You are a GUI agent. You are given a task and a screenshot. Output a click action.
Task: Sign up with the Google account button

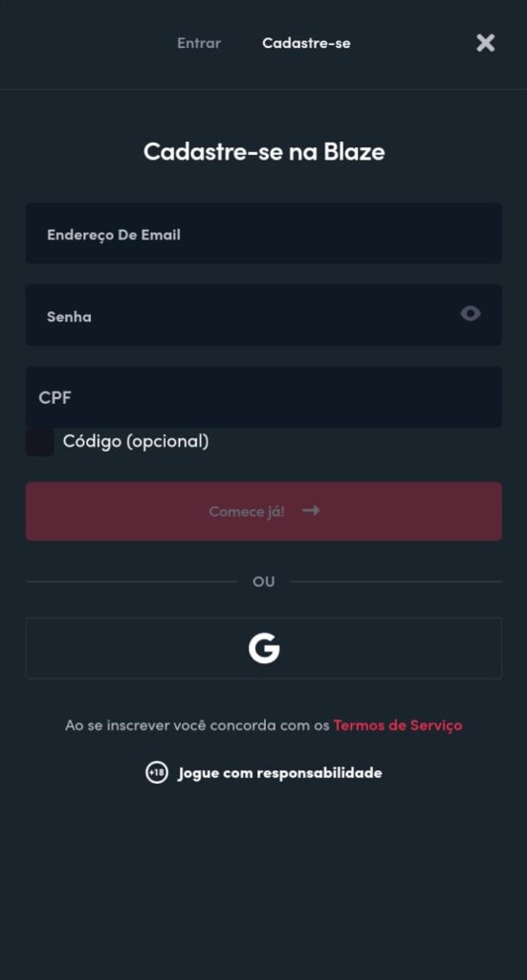coord(264,648)
